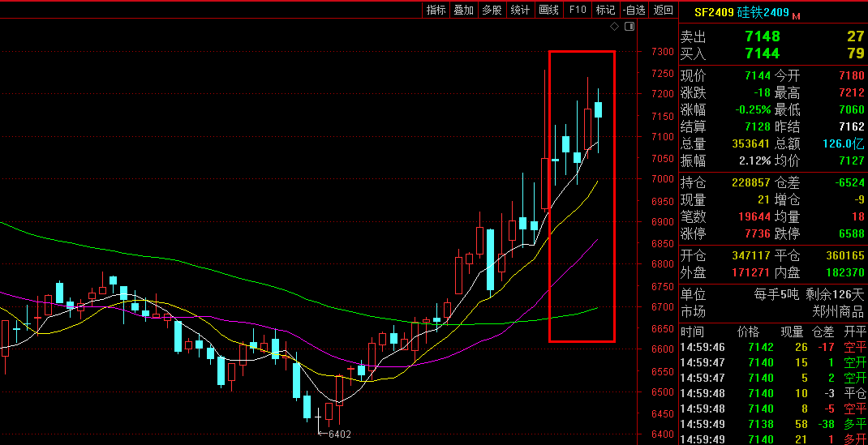Click the 卖出 ask price 7148
This screenshot has height=445, width=868.
pos(762,36)
